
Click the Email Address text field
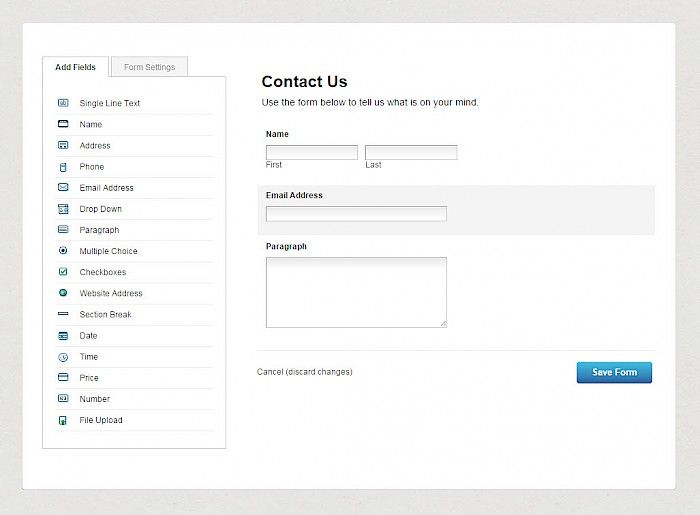(x=356, y=214)
